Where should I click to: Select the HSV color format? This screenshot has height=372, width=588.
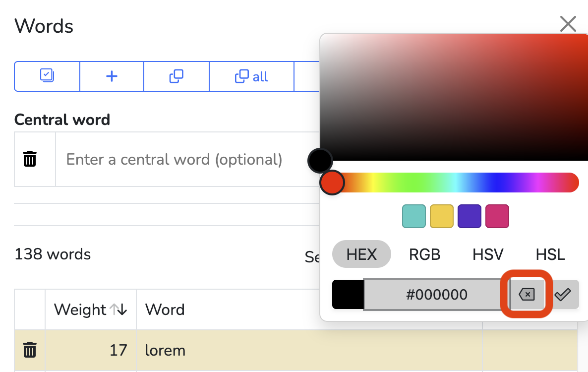tap(488, 254)
